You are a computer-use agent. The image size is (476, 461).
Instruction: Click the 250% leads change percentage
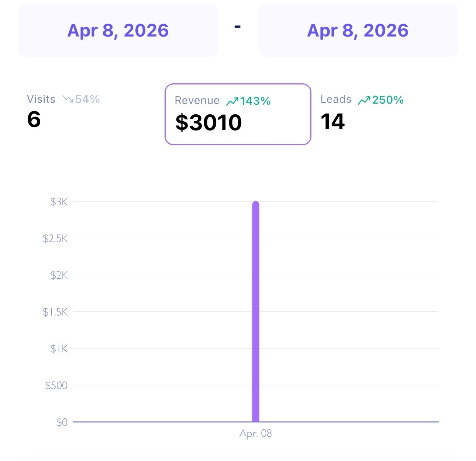(388, 100)
